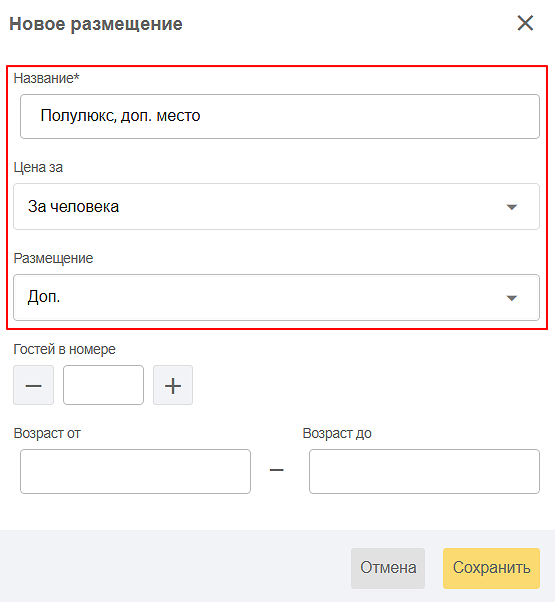Decrease guests with the minus button
555x602 pixels.
tap(33, 385)
